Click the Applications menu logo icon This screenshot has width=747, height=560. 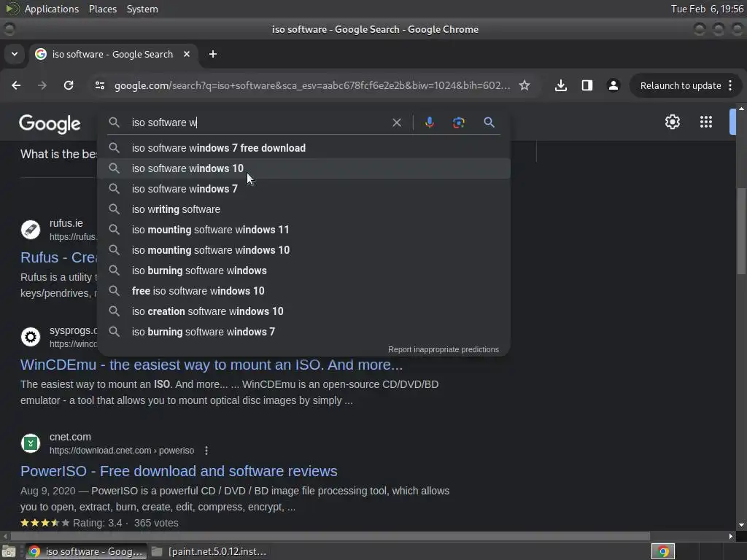point(12,9)
